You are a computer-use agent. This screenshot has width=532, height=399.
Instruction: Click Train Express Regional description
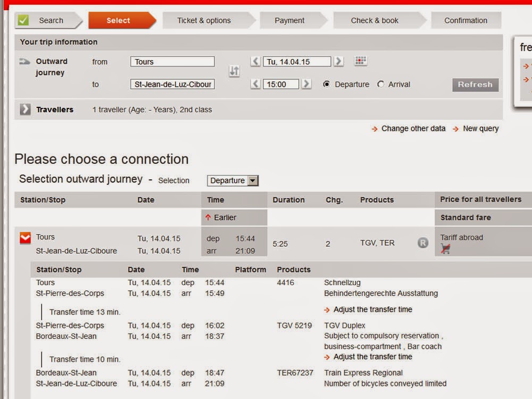coord(363,372)
